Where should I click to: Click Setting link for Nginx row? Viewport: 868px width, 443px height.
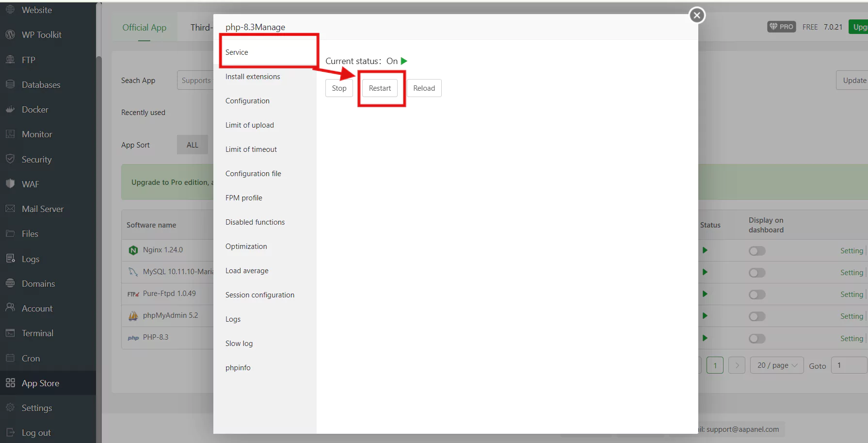pyautogui.click(x=852, y=251)
